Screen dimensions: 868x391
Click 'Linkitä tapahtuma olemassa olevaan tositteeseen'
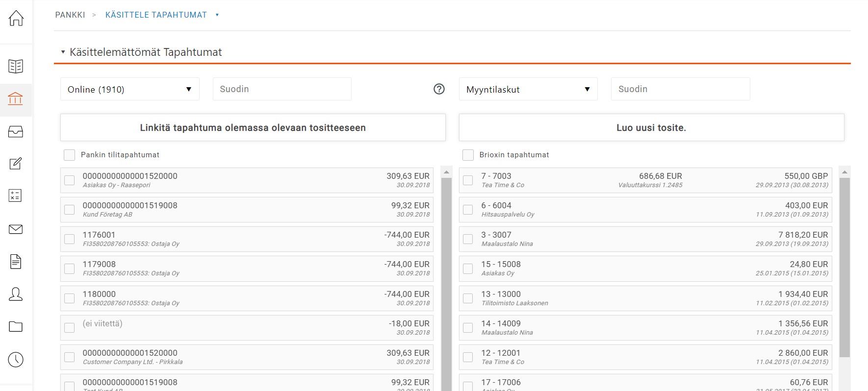[x=253, y=128]
